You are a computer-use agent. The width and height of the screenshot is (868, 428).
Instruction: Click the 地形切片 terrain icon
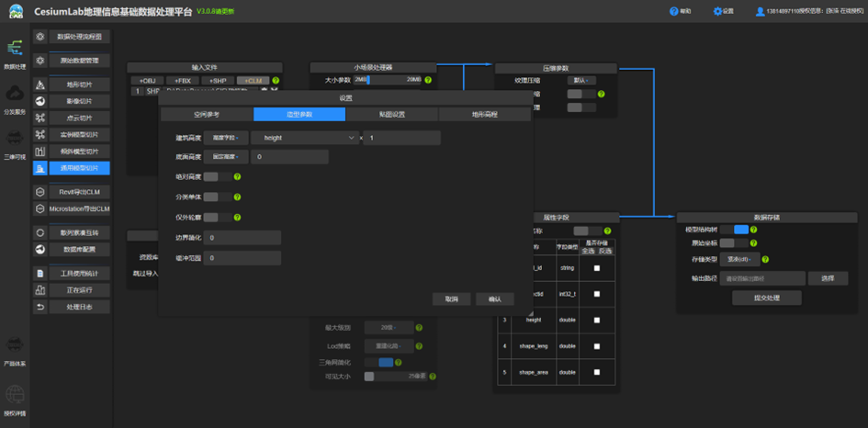[39, 84]
